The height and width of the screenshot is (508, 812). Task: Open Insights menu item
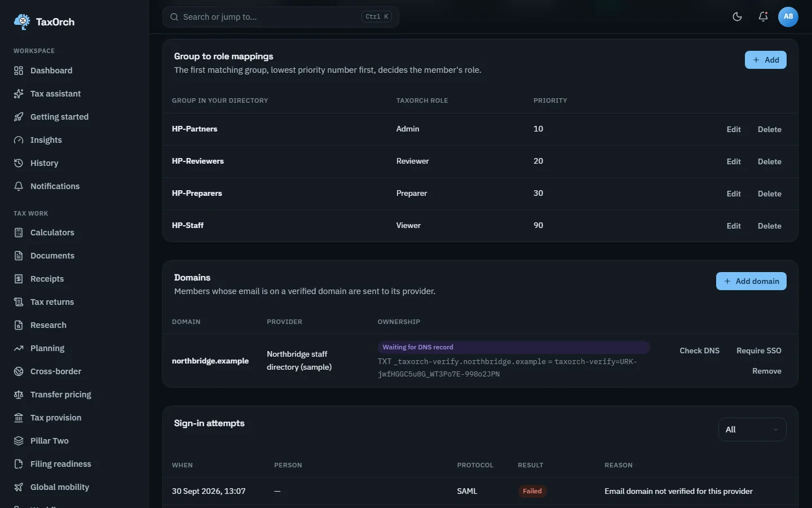click(x=46, y=140)
